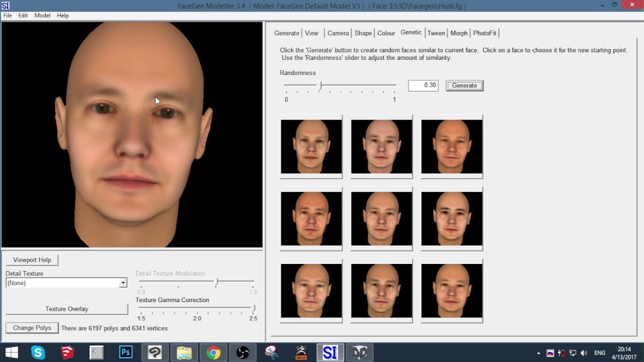
Task: Click the Russian flag tray icon
Action: [550, 353]
